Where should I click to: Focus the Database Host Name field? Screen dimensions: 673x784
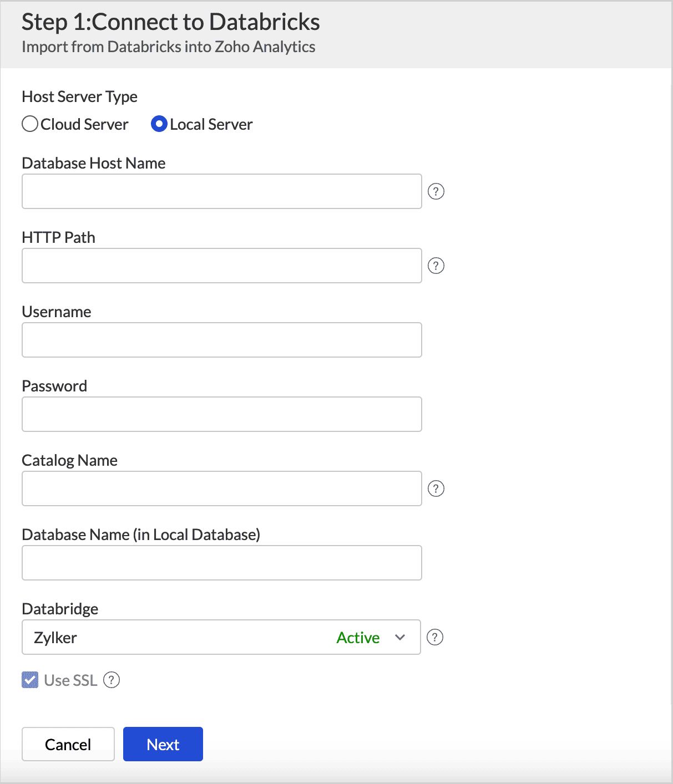coord(222,191)
